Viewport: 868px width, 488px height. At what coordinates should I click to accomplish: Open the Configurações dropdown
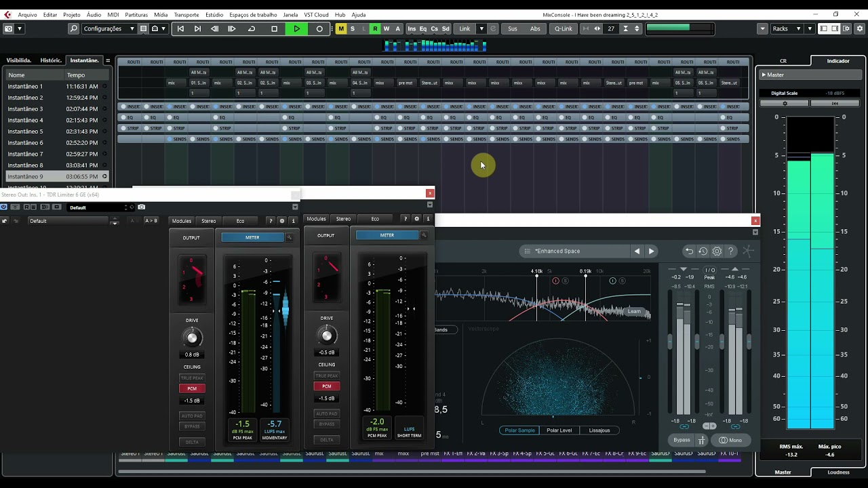point(108,28)
